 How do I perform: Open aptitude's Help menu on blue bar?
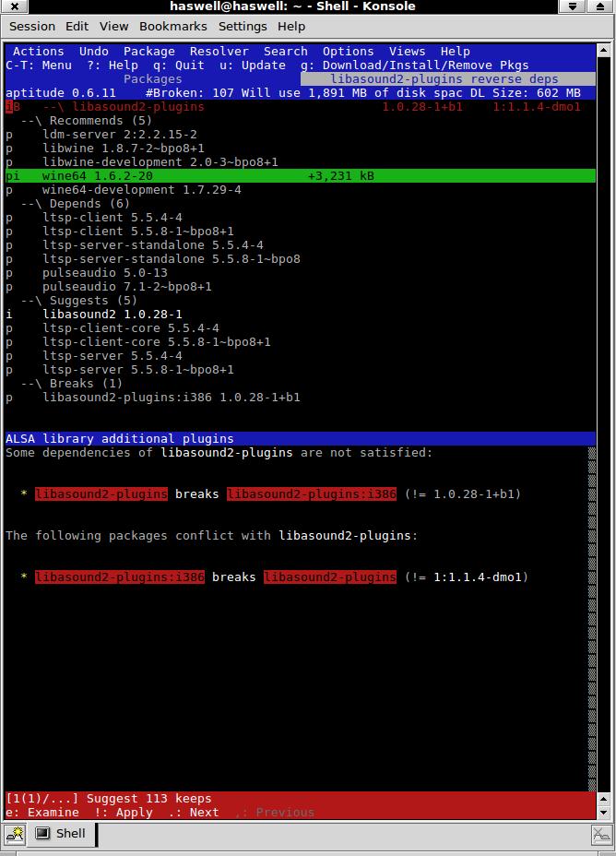point(455,52)
